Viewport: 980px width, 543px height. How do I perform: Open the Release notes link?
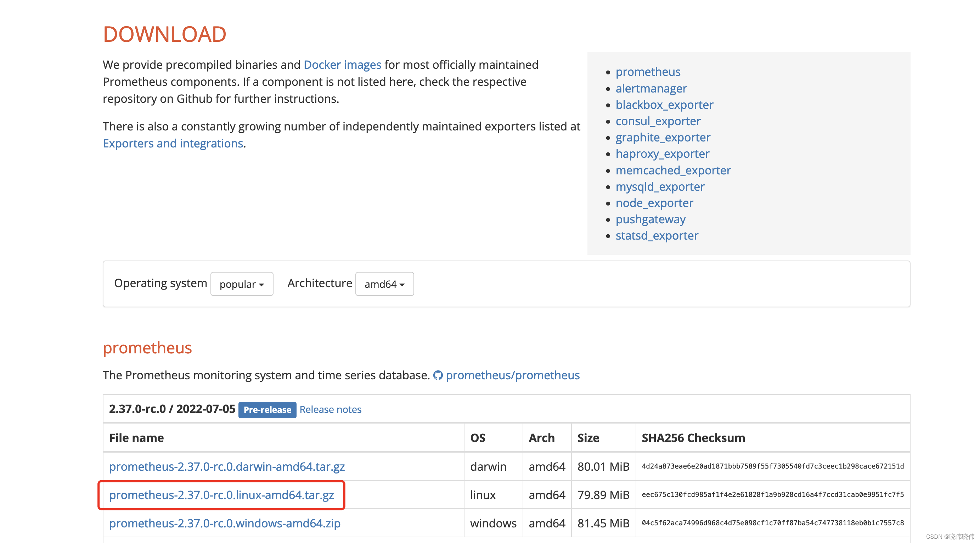click(x=330, y=409)
